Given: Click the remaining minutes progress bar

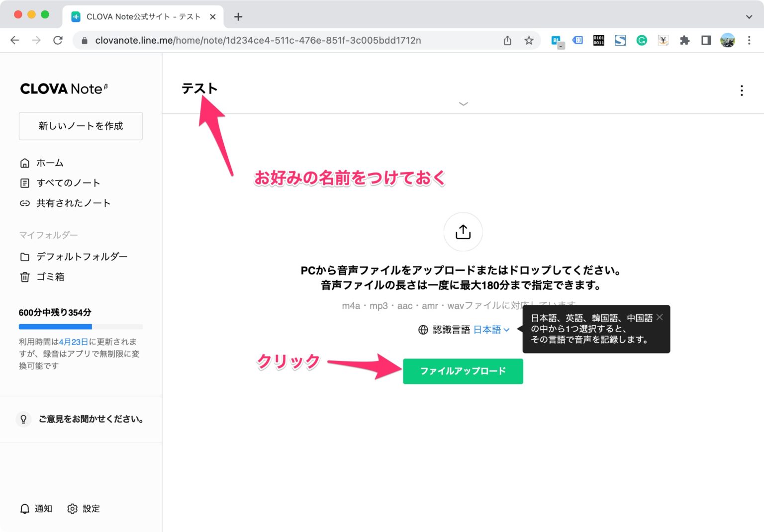Looking at the screenshot, I should 80,327.
